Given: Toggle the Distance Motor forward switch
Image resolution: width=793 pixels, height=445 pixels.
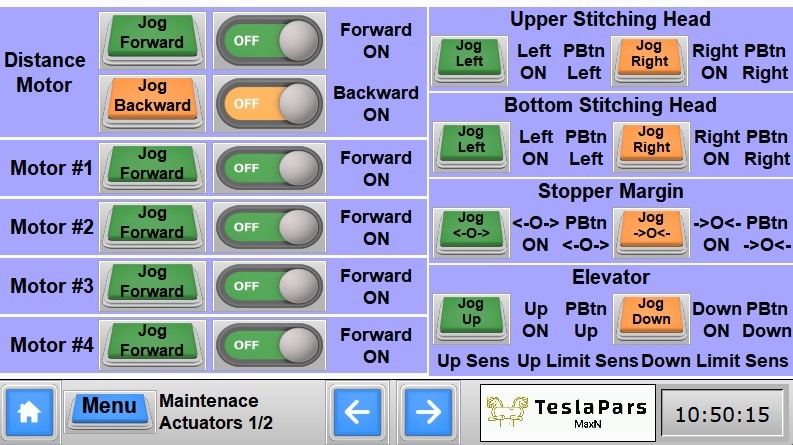Looking at the screenshot, I should coord(269,40).
